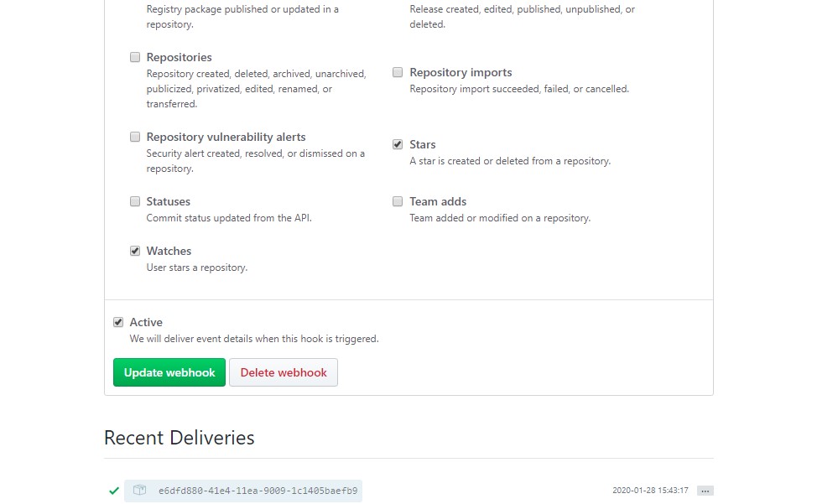Check the Team adds checkbox
This screenshot has width=838, height=504.
[398, 201]
